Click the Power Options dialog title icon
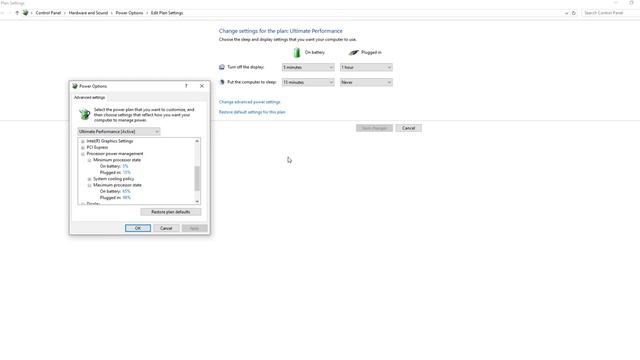Screen dimensions: 640x360 pos(75,86)
